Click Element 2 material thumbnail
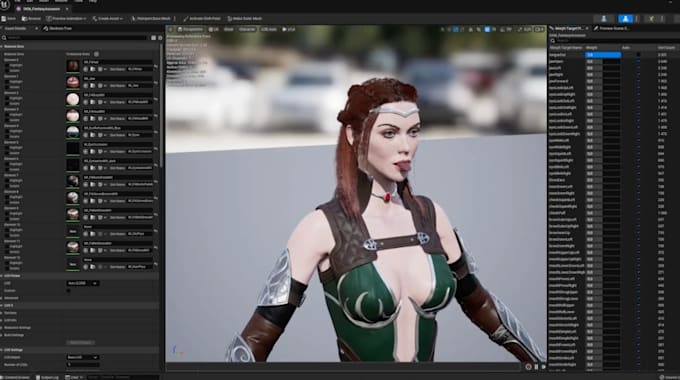The height and width of the screenshot is (380, 680). coord(73,98)
